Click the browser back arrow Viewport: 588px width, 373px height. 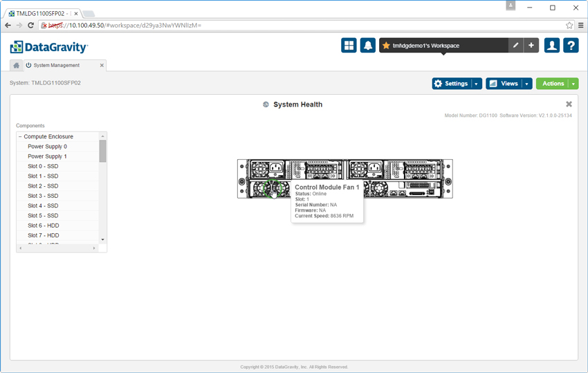click(8, 25)
